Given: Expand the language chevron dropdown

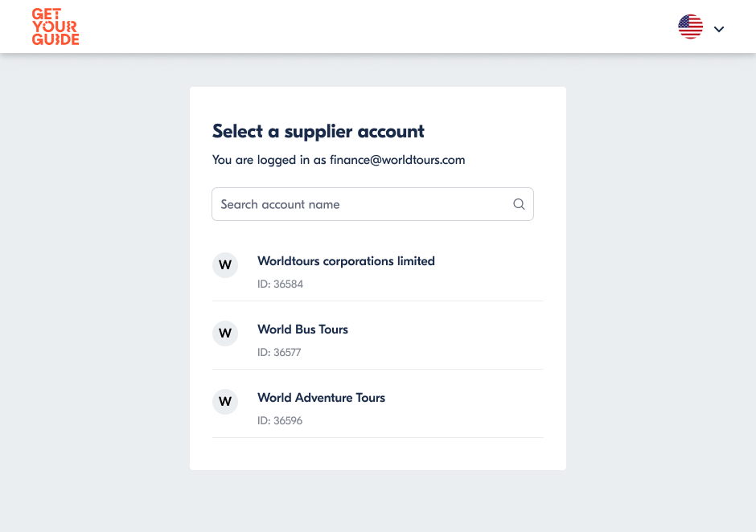Looking at the screenshot, I should pyautogui.click(x=719, y=30).
